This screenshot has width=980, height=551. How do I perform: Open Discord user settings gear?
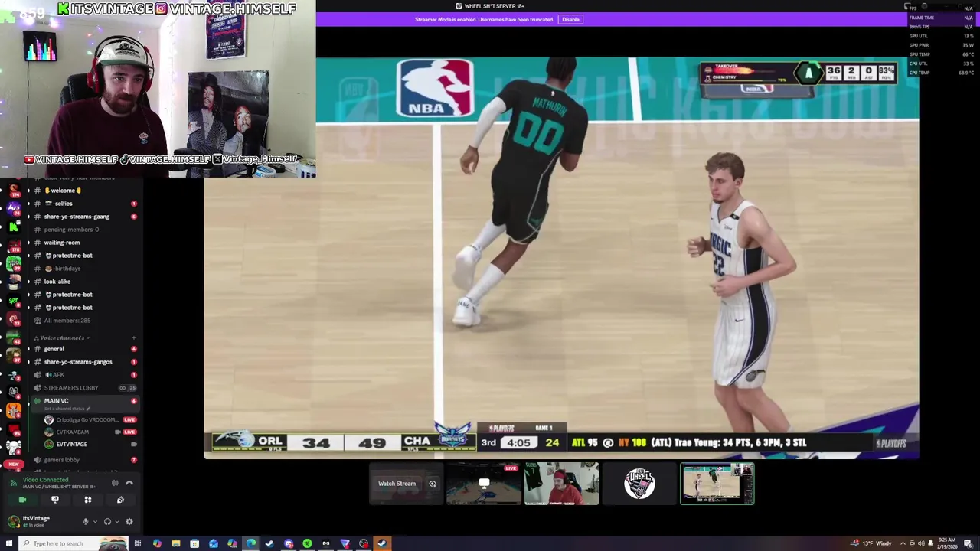pyautogui.click(x=129, y=522)
